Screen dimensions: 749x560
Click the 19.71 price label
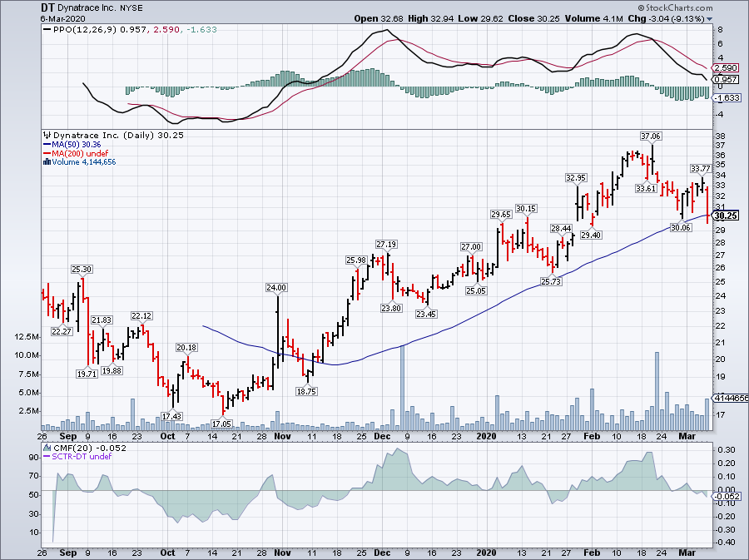87,374
